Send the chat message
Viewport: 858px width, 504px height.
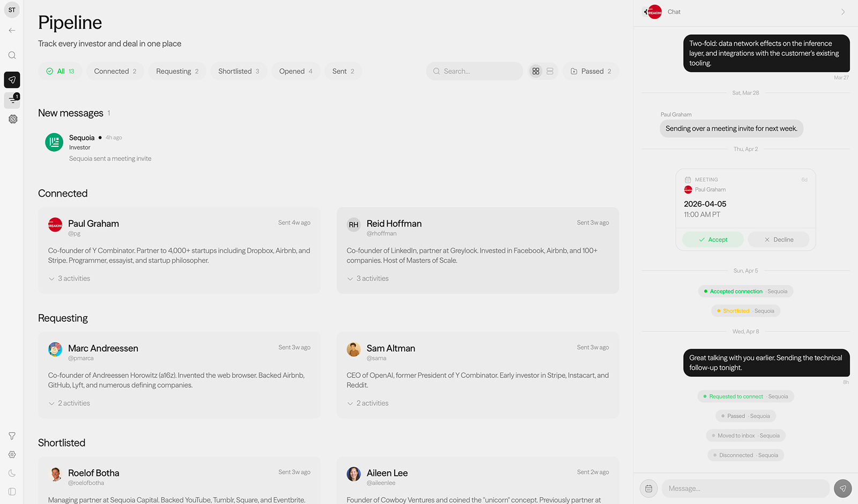[x=843, y=488]
